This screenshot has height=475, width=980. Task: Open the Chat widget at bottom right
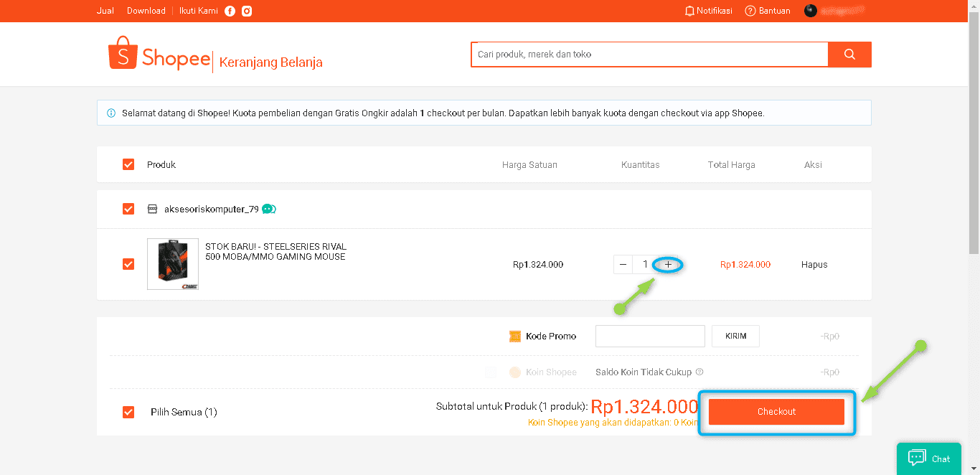[928, 458]
